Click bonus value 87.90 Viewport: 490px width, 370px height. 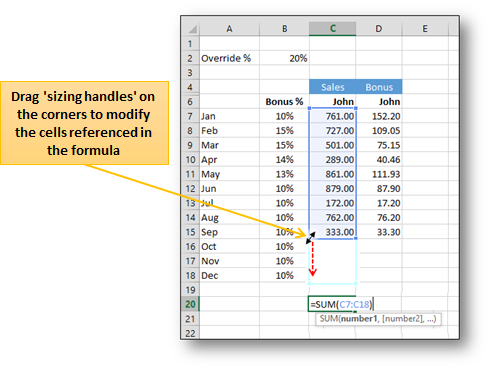(x=379, y=189)
